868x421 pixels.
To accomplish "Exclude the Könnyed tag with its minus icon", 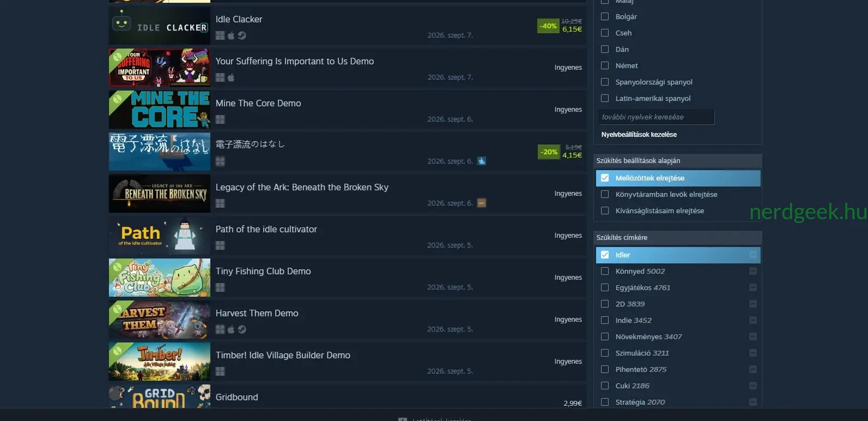I will point(753,271).
